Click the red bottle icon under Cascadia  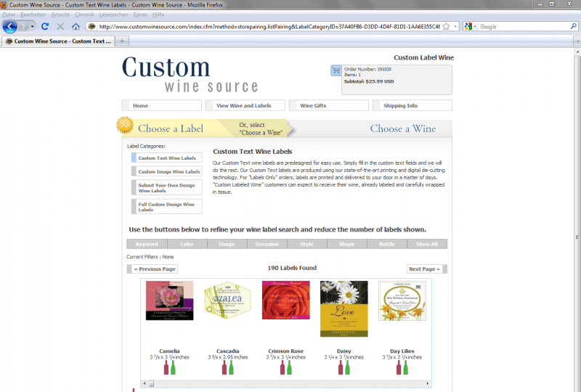pyautogui.click(x=224, y=367)
